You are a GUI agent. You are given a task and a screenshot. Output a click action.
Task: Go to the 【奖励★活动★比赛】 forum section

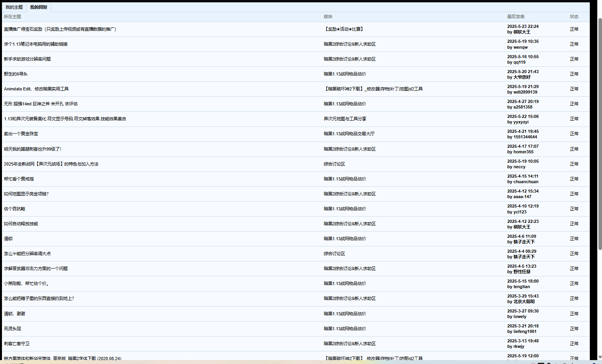point(344,29)
